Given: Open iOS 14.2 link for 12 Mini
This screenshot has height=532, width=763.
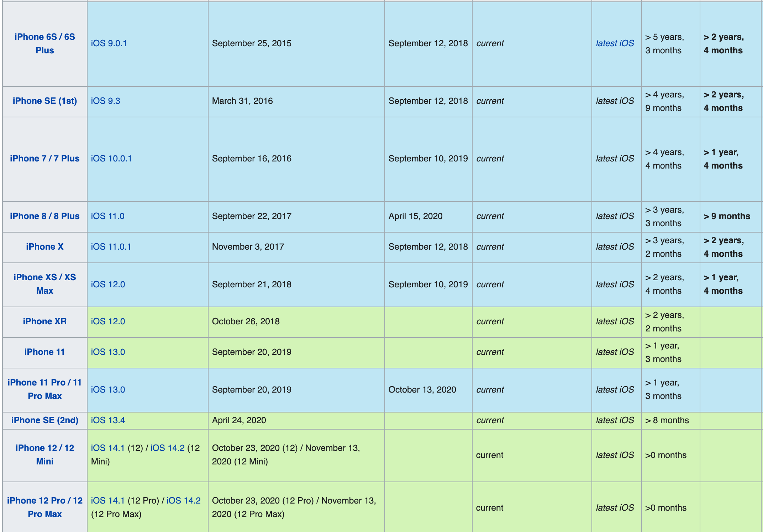Looking at the screenshot, I should tap(168, 448).
